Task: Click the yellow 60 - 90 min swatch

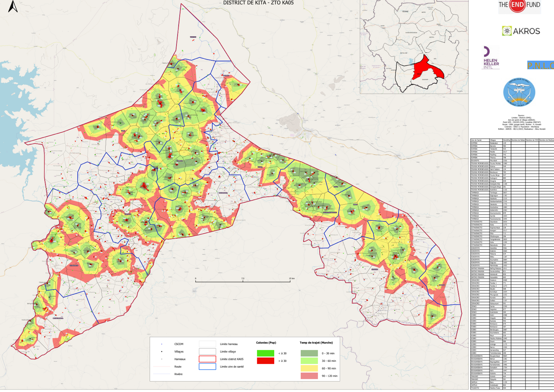Action: [309, 368]
